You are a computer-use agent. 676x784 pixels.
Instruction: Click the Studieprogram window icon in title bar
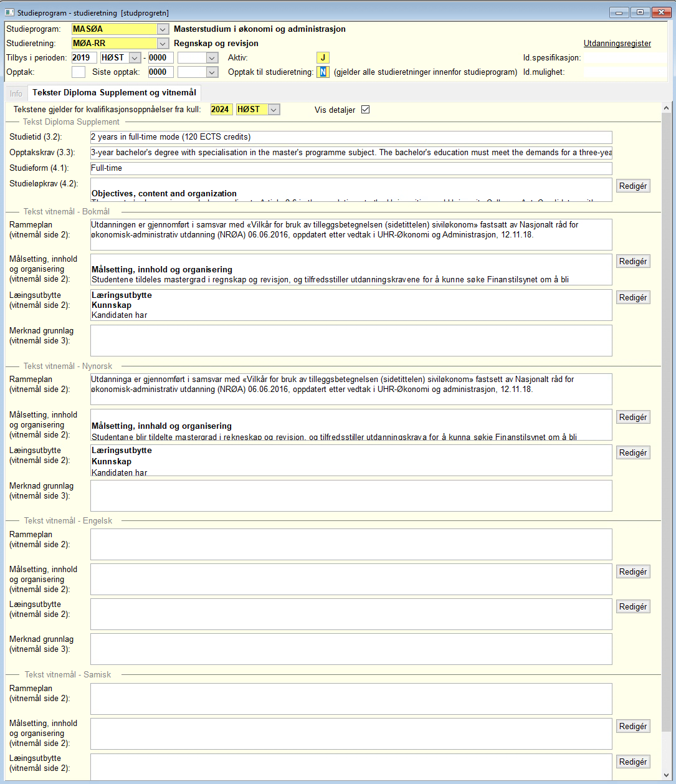click(9, 12)
